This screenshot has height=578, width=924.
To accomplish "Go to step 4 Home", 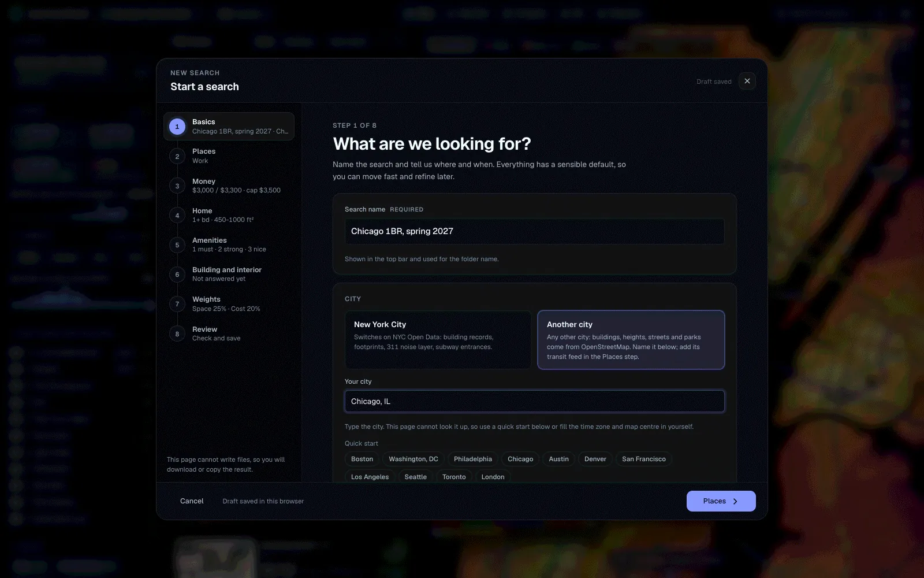I will click(x=229, y=215).
